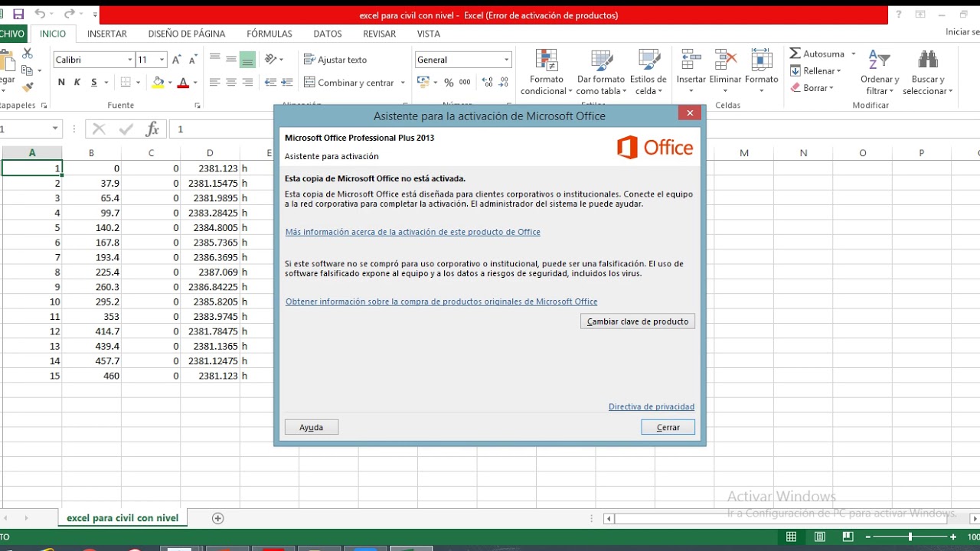
Task: Open the FÓRMULAS ribbon tab
Action: click(x=269, y=34)
